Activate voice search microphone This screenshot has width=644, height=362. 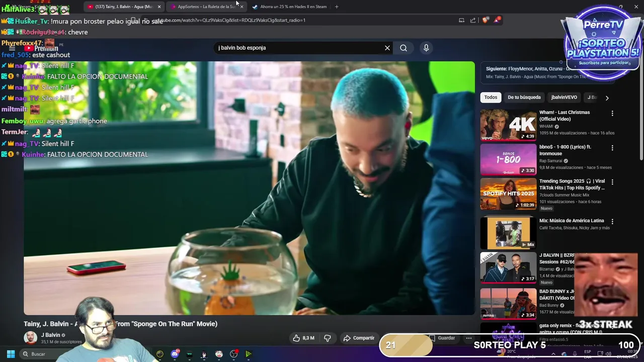(426, 48)
